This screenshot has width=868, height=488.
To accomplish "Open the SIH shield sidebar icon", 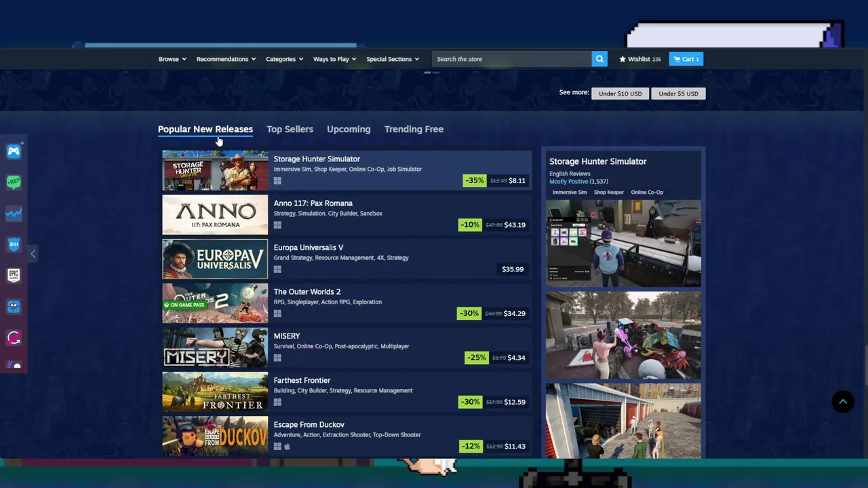I will tap(14, 244).
